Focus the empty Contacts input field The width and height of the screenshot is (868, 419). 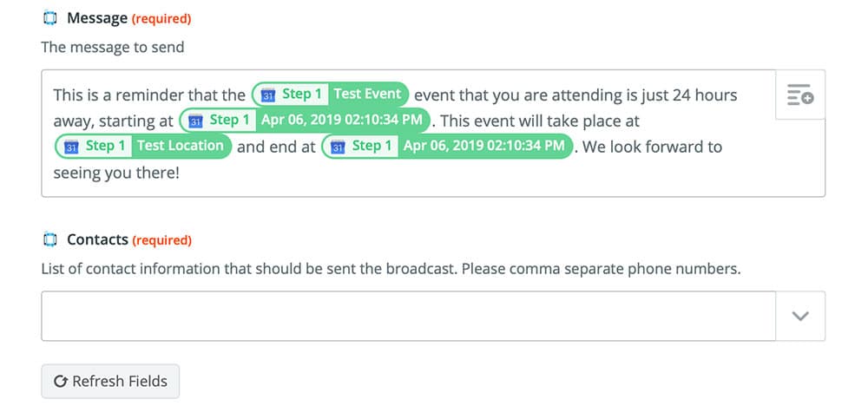(408, 316)
